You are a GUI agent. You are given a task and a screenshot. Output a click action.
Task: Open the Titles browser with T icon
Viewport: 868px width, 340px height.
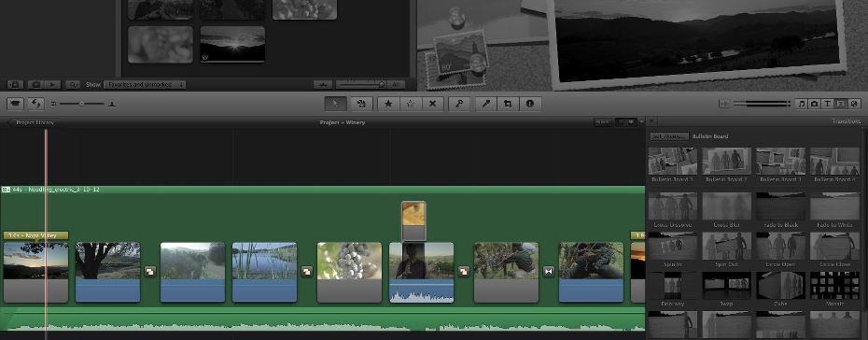[828, 104]
